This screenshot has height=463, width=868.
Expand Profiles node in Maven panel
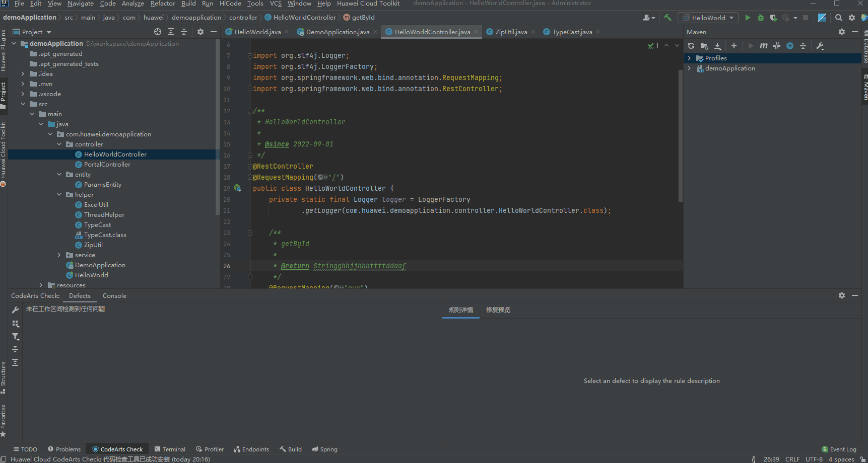coord(689,58)
